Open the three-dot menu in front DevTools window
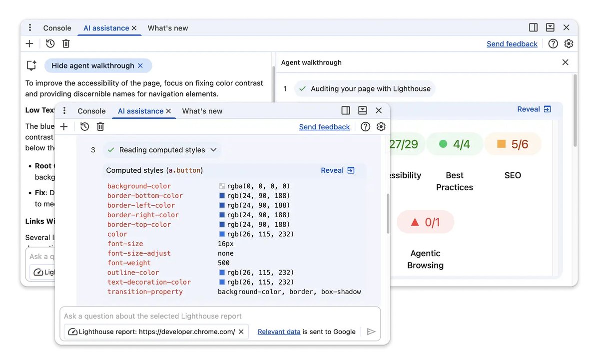599x364 pixels. coord(64,111)
